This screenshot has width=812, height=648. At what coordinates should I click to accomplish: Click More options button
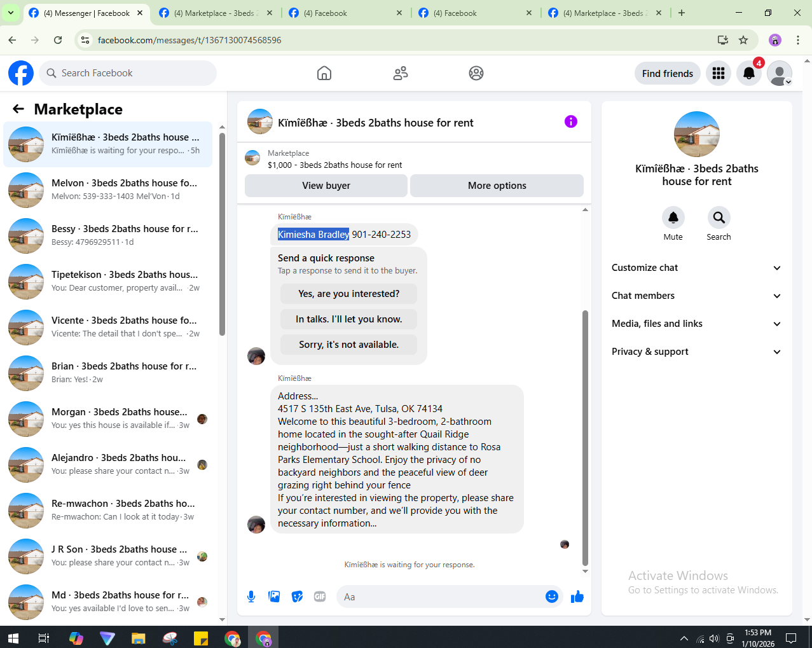coord(497,186)
